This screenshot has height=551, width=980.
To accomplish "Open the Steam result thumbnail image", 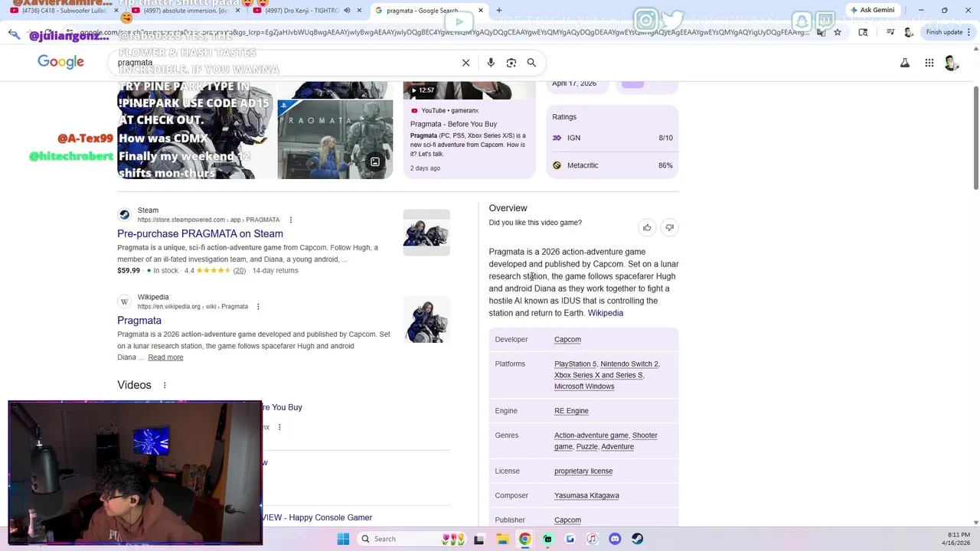I will coord(426,233).
